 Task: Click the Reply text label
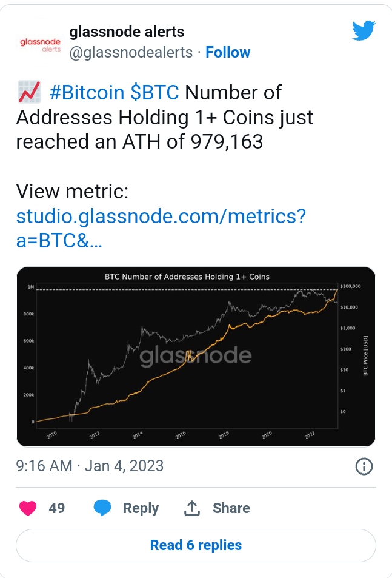click(x=141, y=508)
